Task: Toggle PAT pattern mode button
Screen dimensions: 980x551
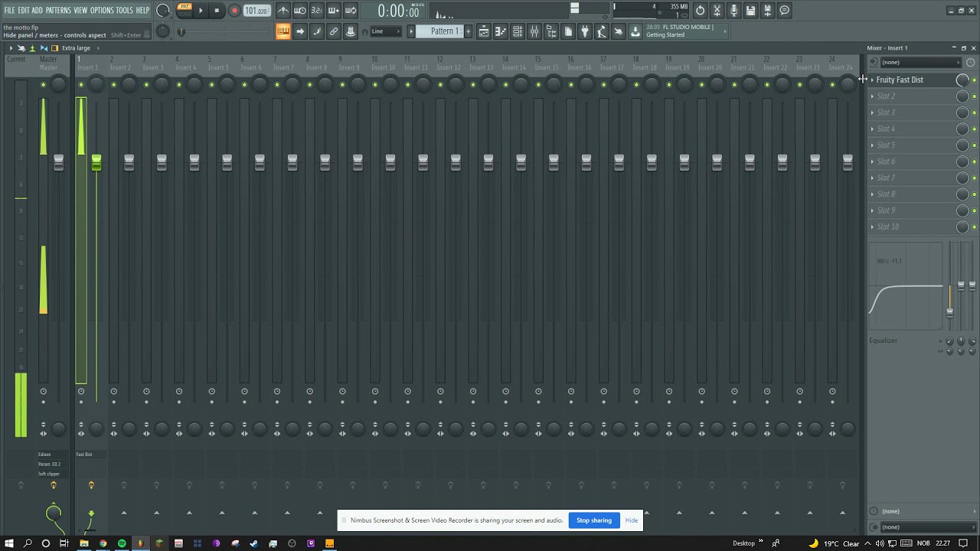Action: pos(185,7)
